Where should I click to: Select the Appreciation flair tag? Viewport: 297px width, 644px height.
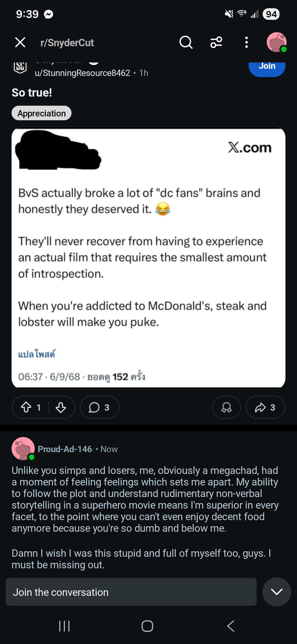[x=42, y=113]
